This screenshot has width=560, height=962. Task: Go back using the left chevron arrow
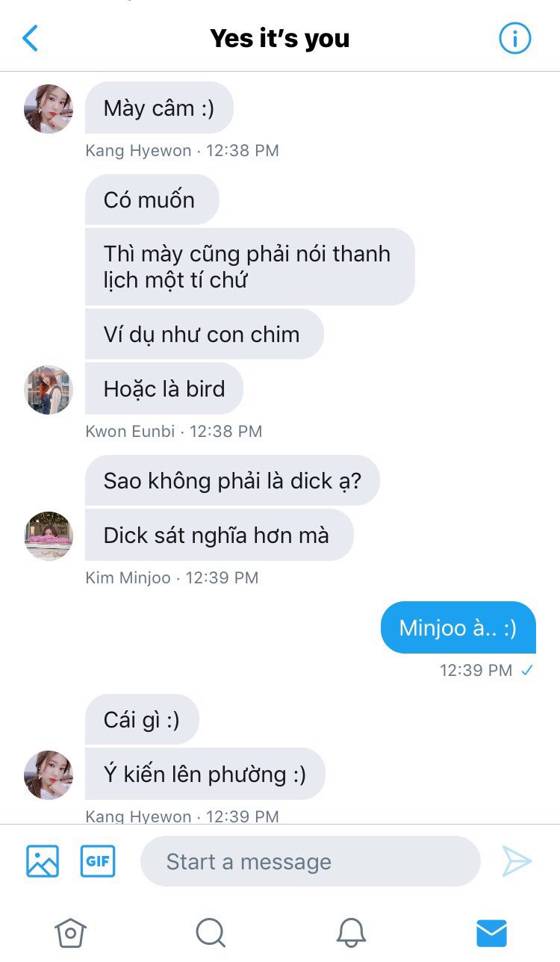click(x=30, y=38)
